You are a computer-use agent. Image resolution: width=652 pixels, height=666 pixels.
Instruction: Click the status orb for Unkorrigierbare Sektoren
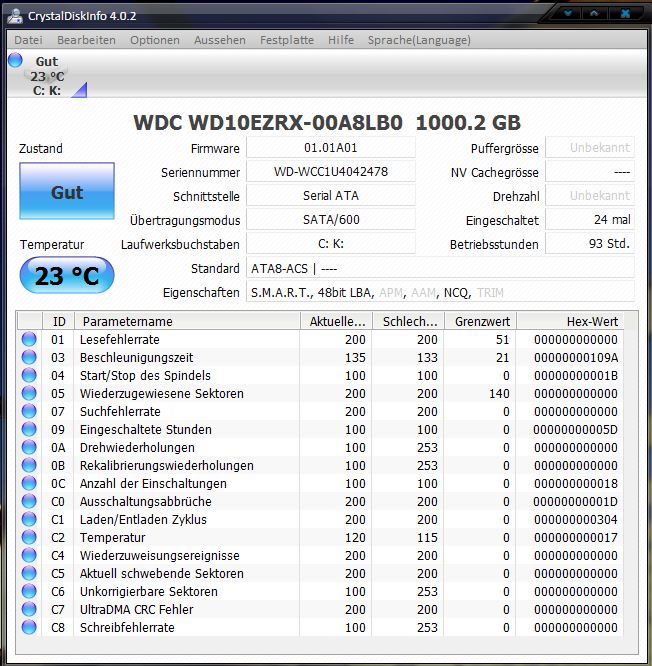(x=29, y=591)
